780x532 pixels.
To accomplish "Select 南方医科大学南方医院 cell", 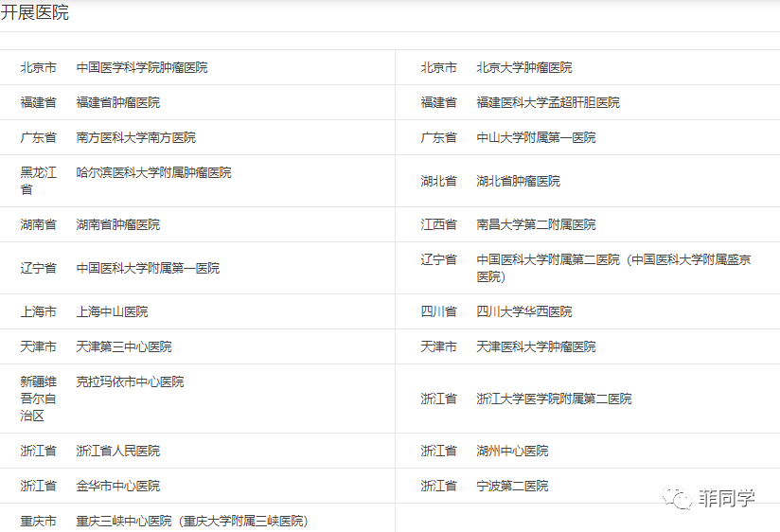I will coord(135,137).
